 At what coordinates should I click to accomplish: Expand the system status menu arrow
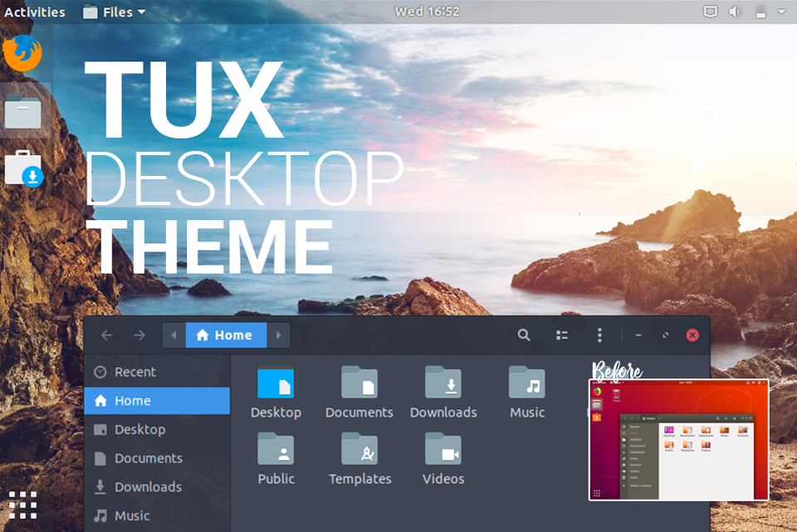tap(781, 11)
